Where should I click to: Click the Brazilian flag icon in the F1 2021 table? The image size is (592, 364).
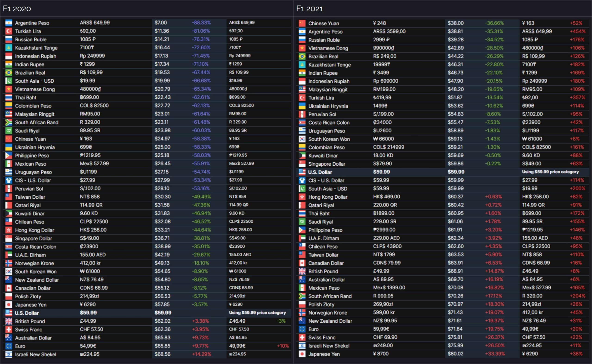(x=302, y=56)
